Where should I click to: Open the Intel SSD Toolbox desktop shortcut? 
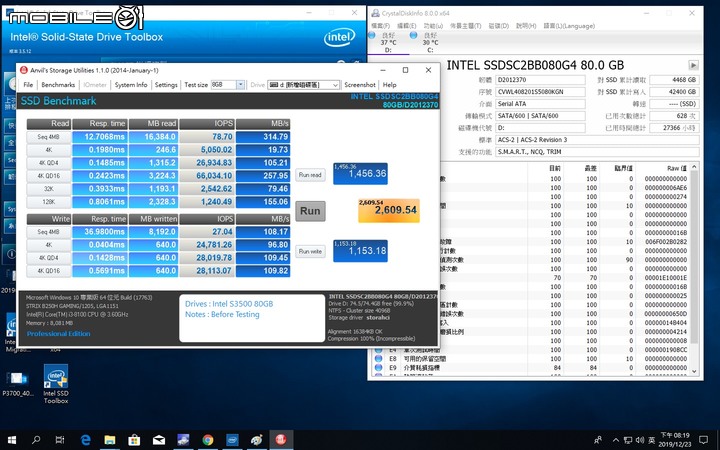click(56, 384)
